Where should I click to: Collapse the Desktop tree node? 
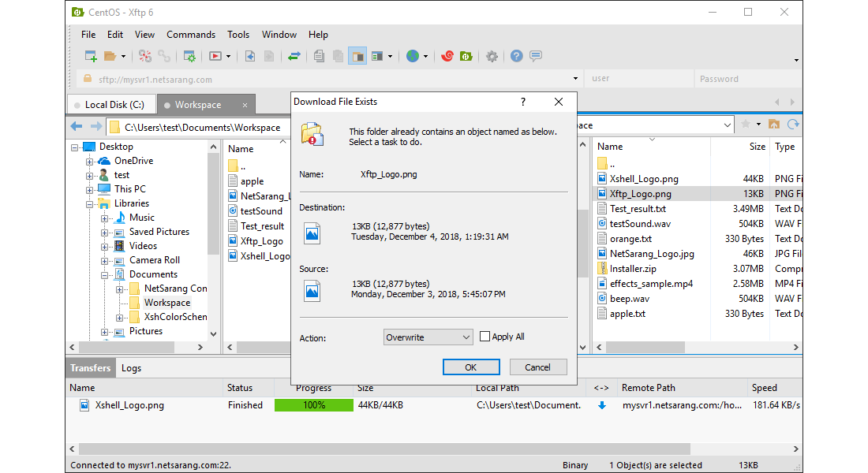(74, 147)
